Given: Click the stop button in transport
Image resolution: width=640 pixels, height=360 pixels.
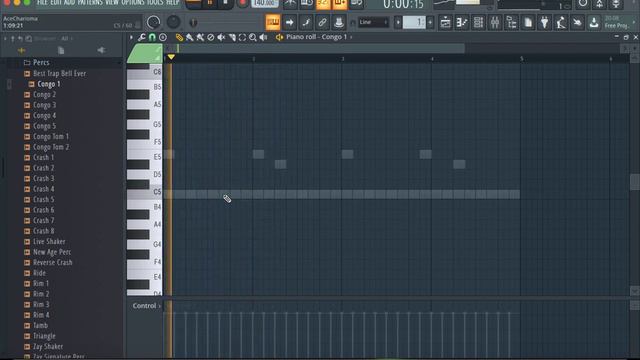Looking at the screenshot, I should pyautogui.click(x=225, y=3).
